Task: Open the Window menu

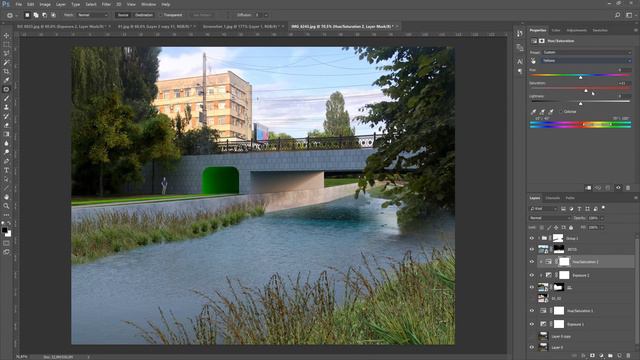Action: tap(148, 4)
